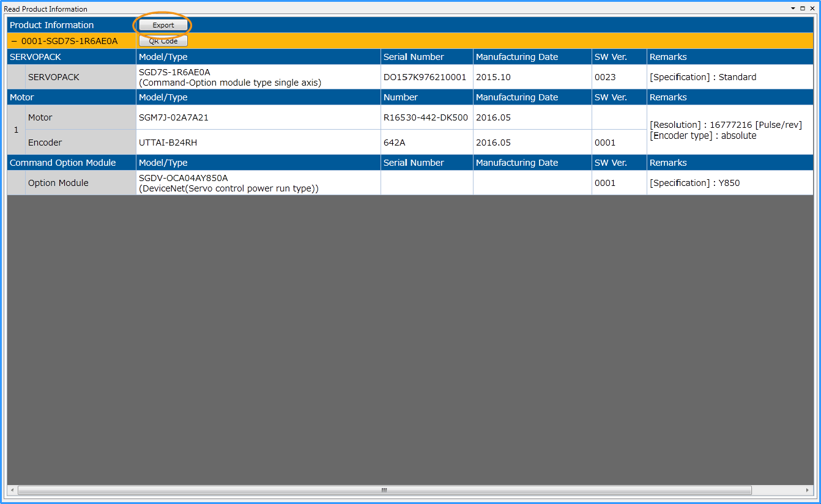This screenshot has width=821, height=504.
Task: Select motor number R16530-442-DK500
Action: [425, 117]
